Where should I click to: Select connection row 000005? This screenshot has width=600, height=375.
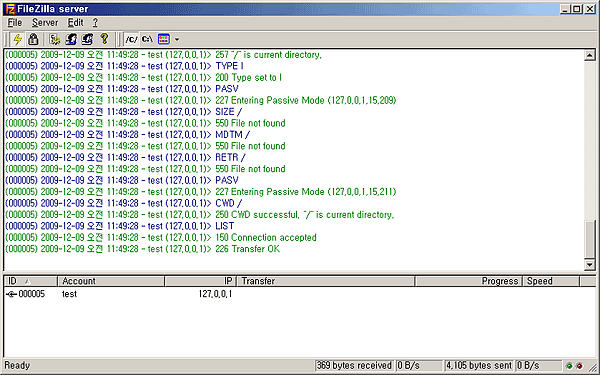(300, 294)
